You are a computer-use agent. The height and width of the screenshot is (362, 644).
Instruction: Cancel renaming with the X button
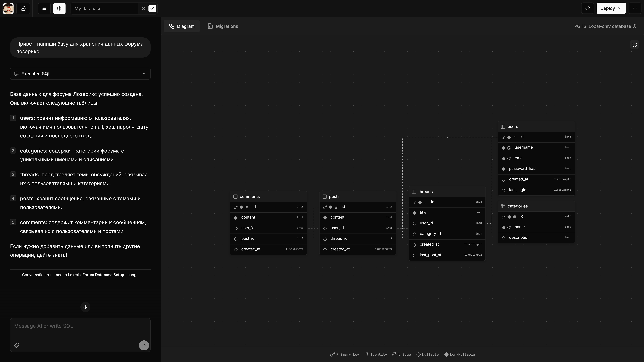coord(143,8)
